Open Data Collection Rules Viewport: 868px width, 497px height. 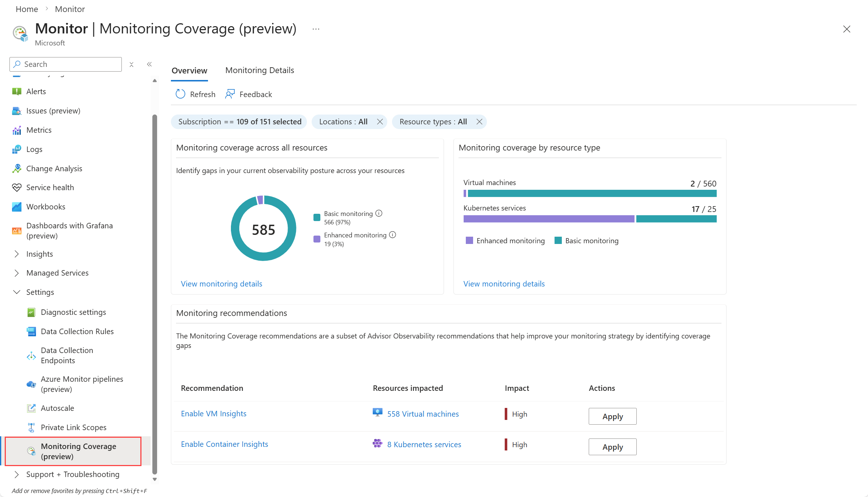point(77,331)
